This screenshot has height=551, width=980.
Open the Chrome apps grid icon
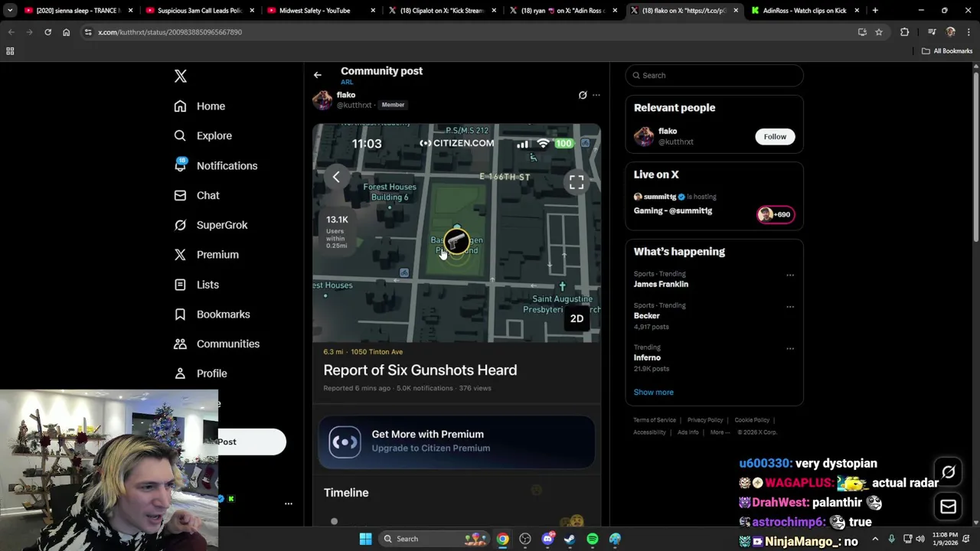(x=10, y=51)
